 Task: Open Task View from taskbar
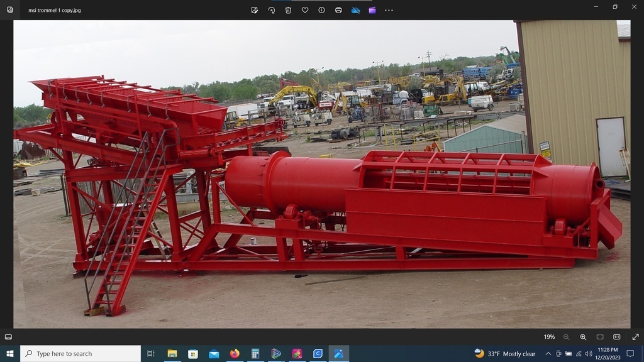(151, 353)
